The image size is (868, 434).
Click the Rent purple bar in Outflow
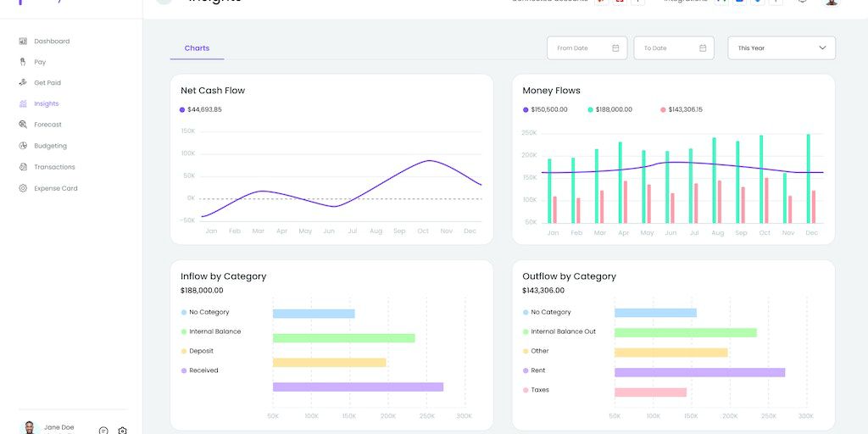[x=699, y=372]
